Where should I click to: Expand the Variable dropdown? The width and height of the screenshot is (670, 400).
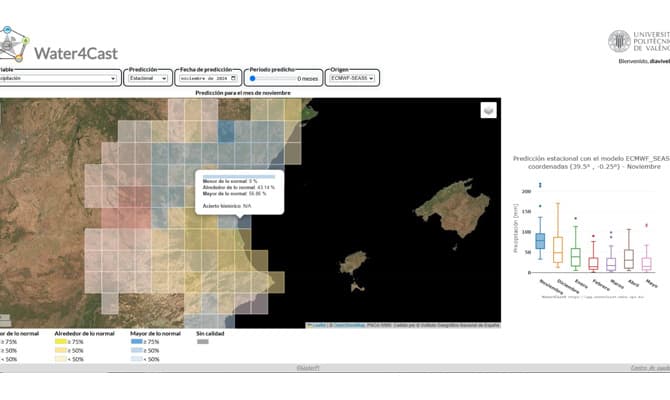point(58,78)
